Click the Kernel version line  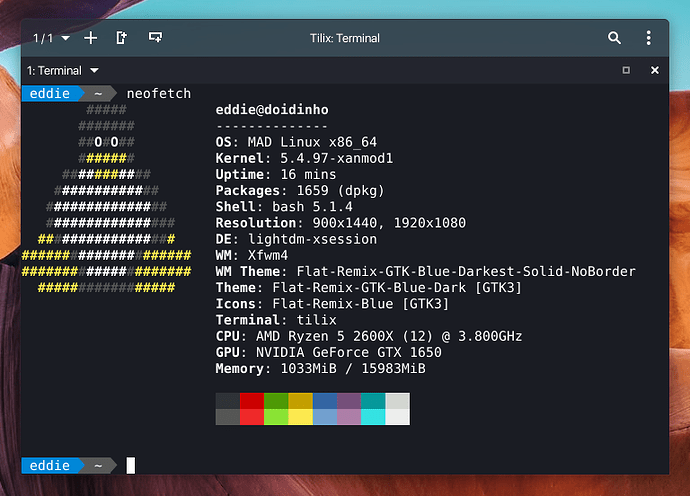(x=304, y=158)
